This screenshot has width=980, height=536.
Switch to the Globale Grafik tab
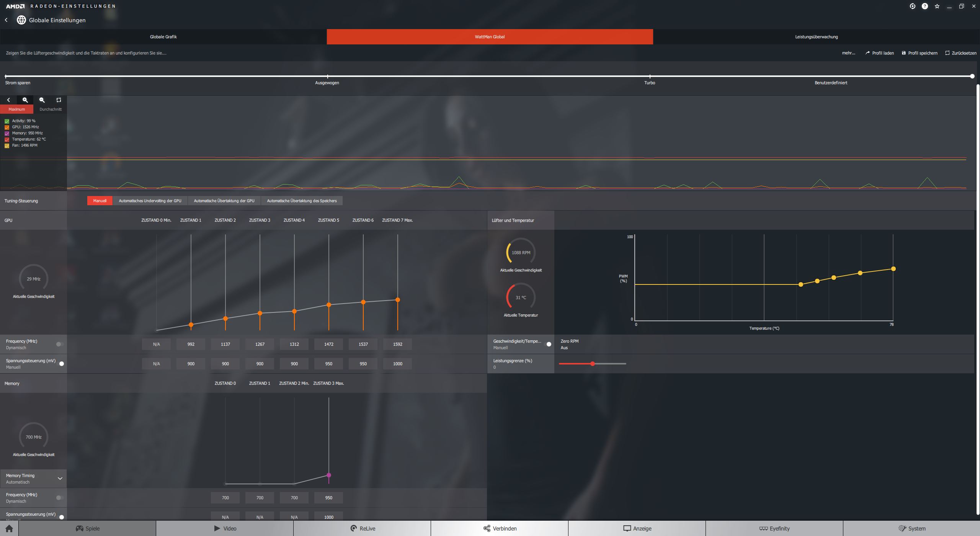pyautogui.click(x=163, y=37)
